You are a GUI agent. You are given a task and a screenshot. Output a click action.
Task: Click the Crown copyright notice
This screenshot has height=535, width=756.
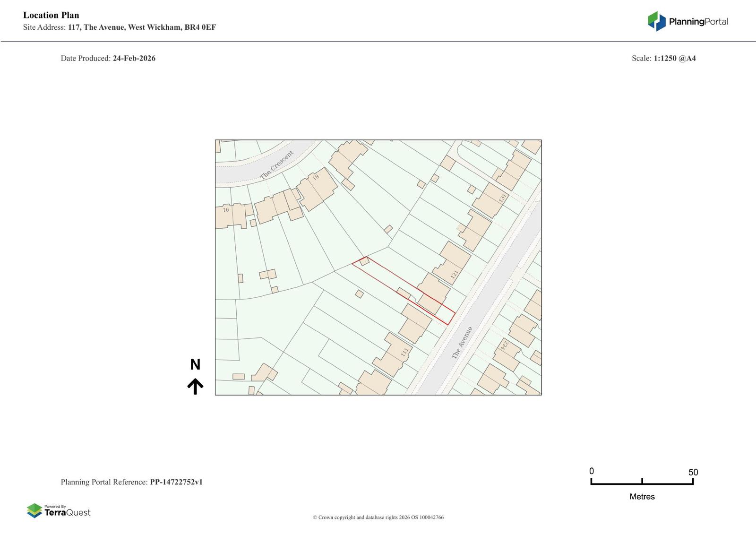(378, 518)
